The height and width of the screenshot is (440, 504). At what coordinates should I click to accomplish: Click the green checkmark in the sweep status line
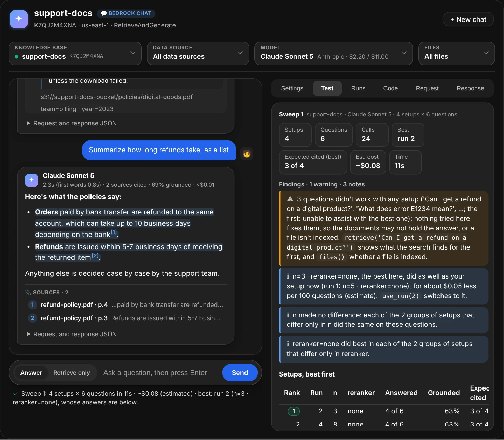tap(15, 394)
